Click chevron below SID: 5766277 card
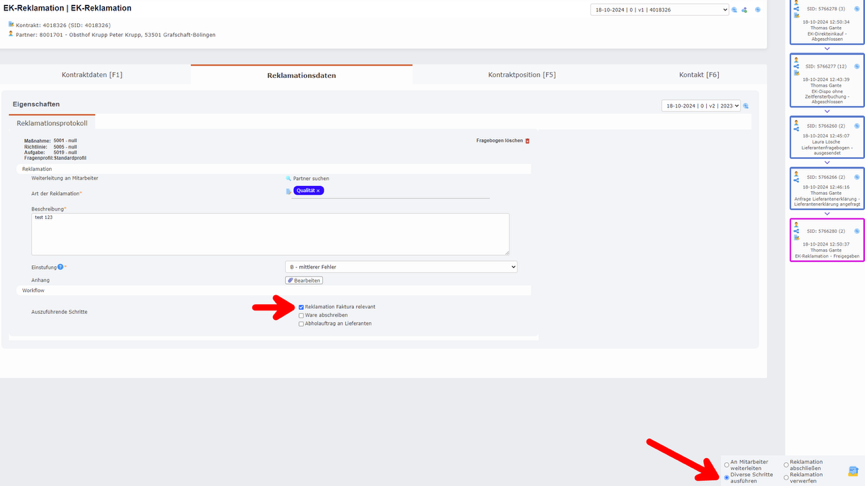Viewport: 865px width, 486px height. [826, 111]
